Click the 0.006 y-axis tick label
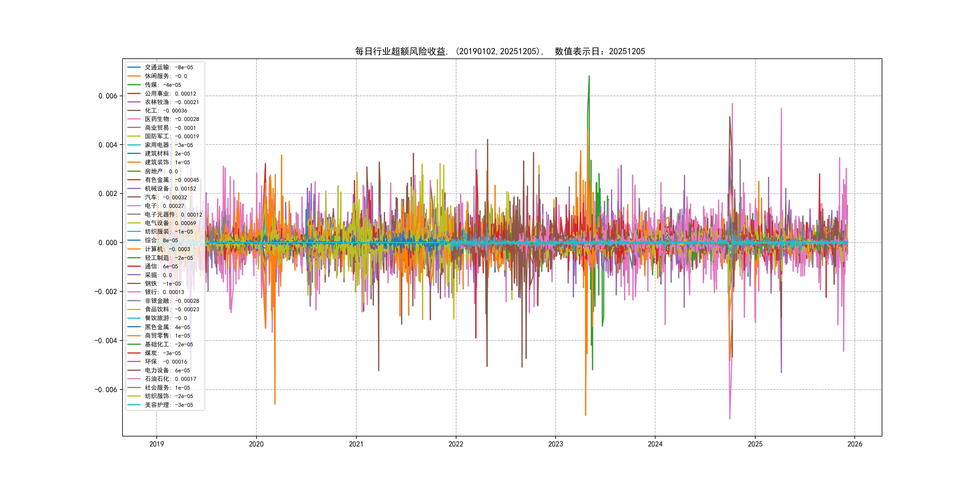Viewport: 980px width, 490px height. [x=108, y=96]
